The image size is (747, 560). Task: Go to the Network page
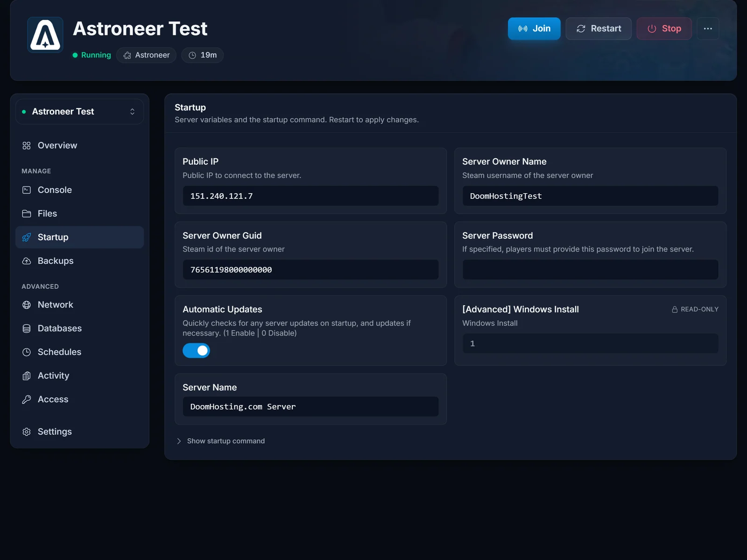pyautogui.click(x=79, y=305)
